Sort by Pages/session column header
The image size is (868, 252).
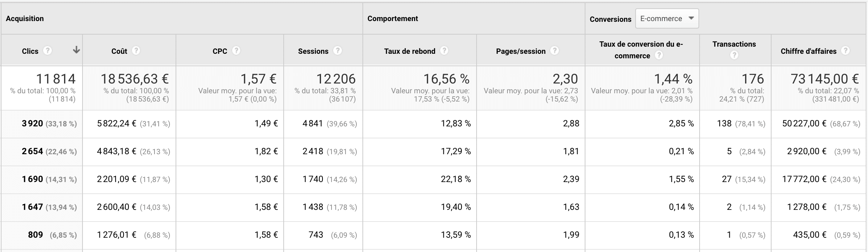(521, 51)
